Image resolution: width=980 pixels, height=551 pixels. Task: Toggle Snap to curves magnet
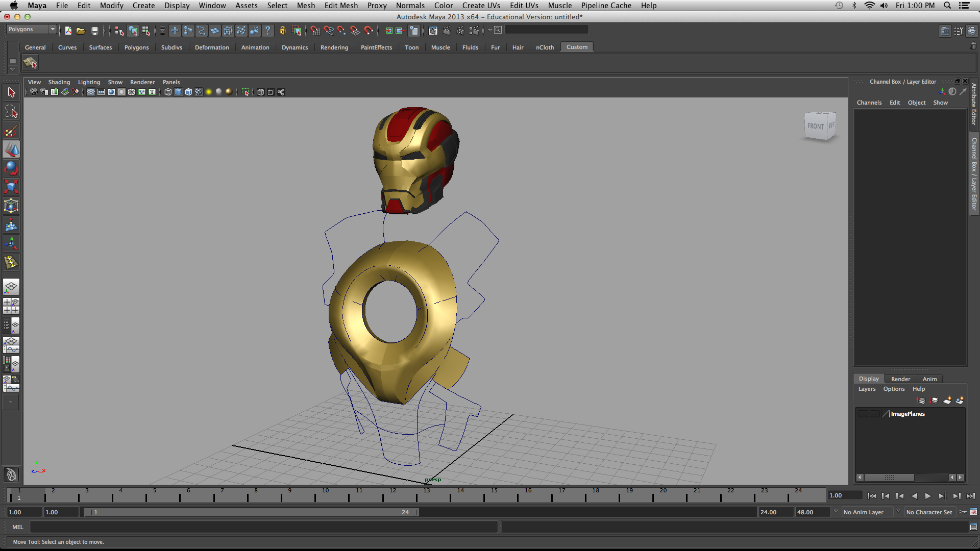click(328, 31)
